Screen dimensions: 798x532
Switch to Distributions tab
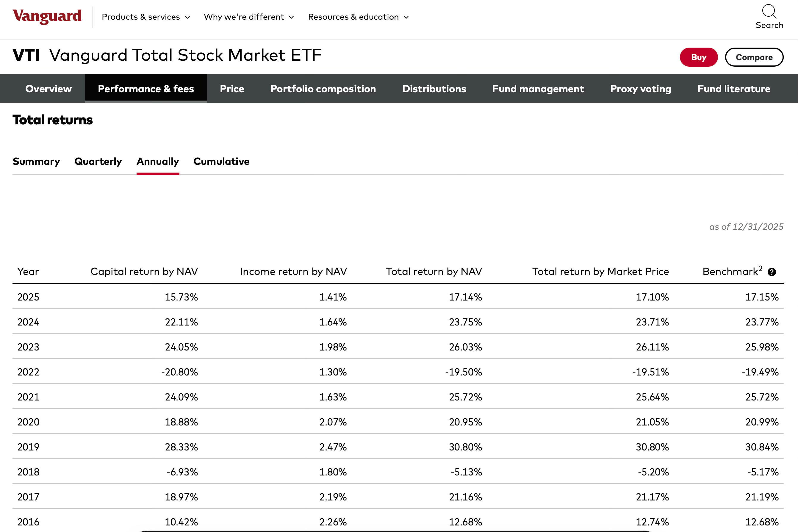tap(434, 89)
